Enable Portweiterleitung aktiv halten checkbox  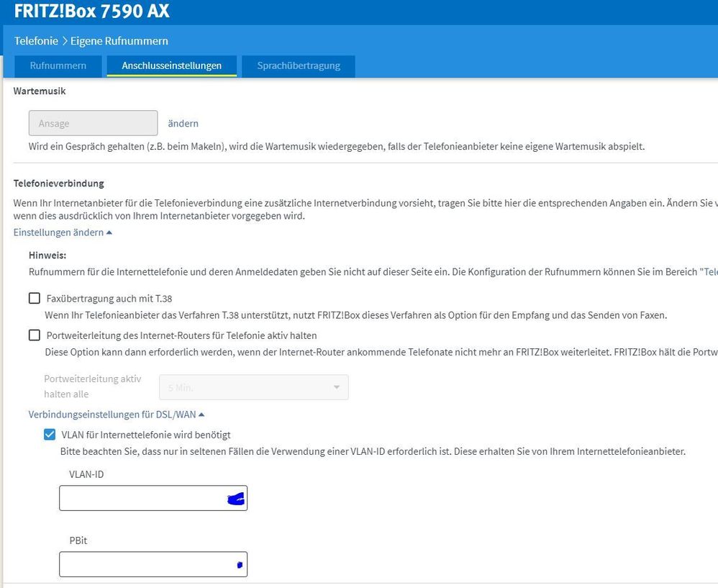click(35, 335)
